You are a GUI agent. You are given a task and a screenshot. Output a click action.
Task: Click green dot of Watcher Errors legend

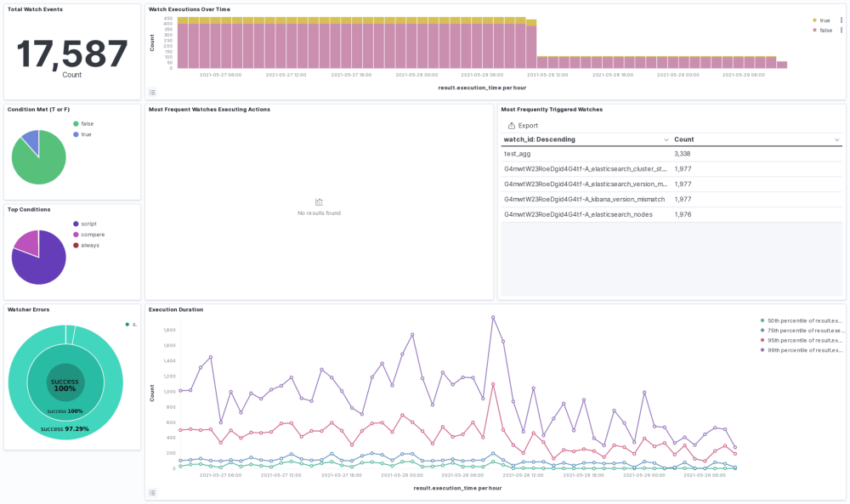pos(127,324)
